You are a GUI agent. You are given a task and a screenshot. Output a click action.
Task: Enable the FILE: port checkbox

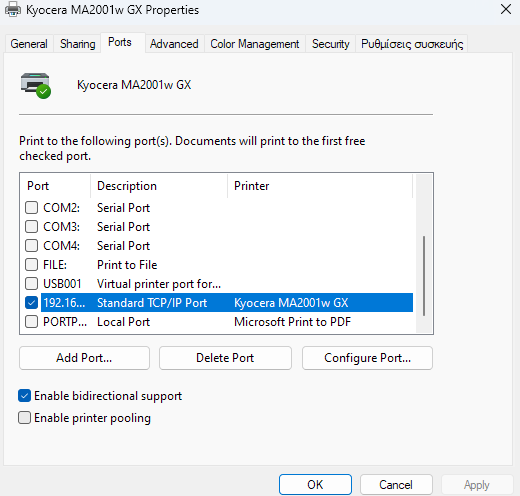pos(31,265)
